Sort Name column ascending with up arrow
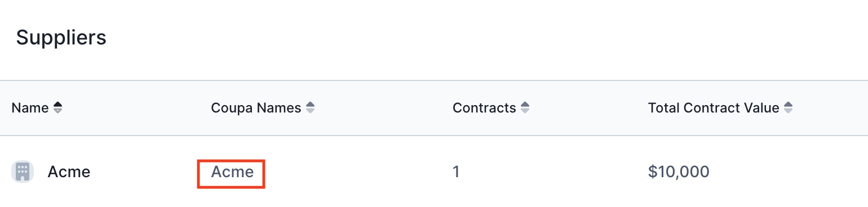The width and height of the screenshot is (868, 207). tap(57, 105)
